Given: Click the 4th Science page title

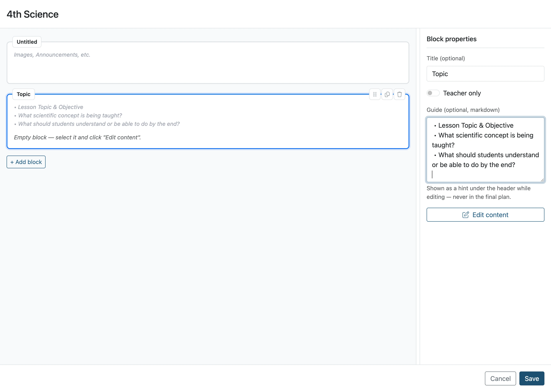Looking at the screenshot, I should (33, 14).
